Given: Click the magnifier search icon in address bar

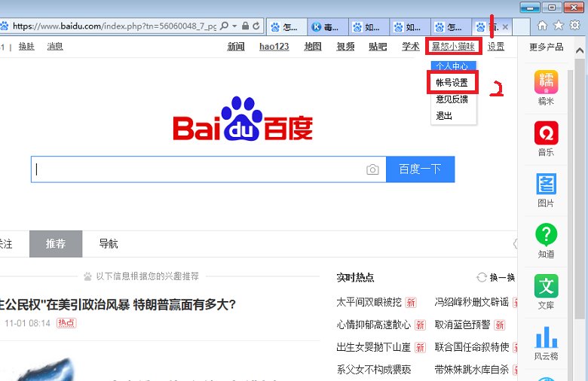Looking at the screenshot, I should pyautogui.click(x=224, y=26).
